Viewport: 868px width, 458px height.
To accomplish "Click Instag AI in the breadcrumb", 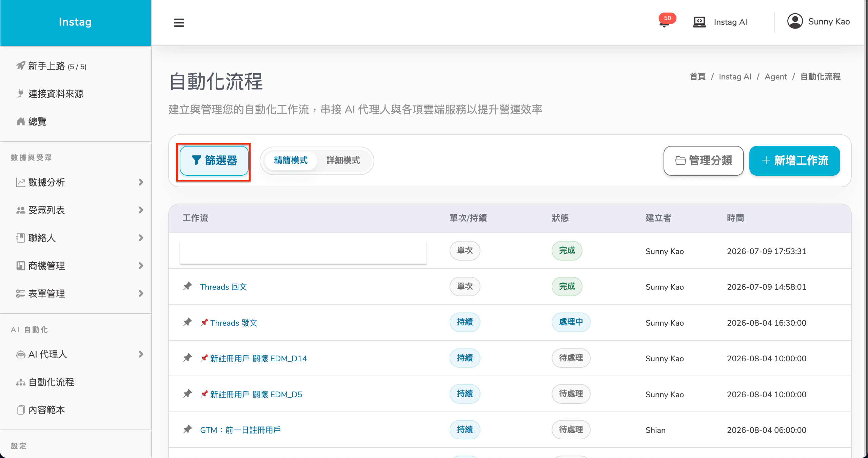I will tap(735, 77).
